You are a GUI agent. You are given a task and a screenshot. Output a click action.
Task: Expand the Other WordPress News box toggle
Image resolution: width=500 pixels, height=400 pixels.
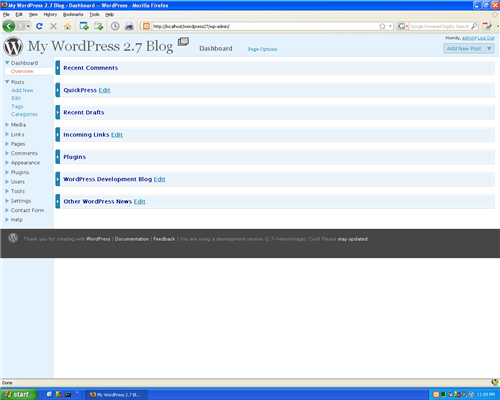(x=58, y=201)
